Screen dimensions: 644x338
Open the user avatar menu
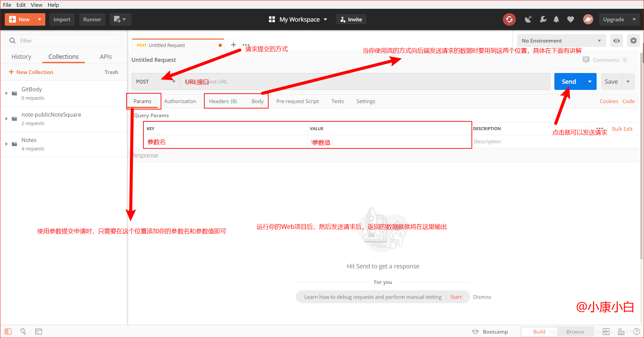tap(588, 20)
